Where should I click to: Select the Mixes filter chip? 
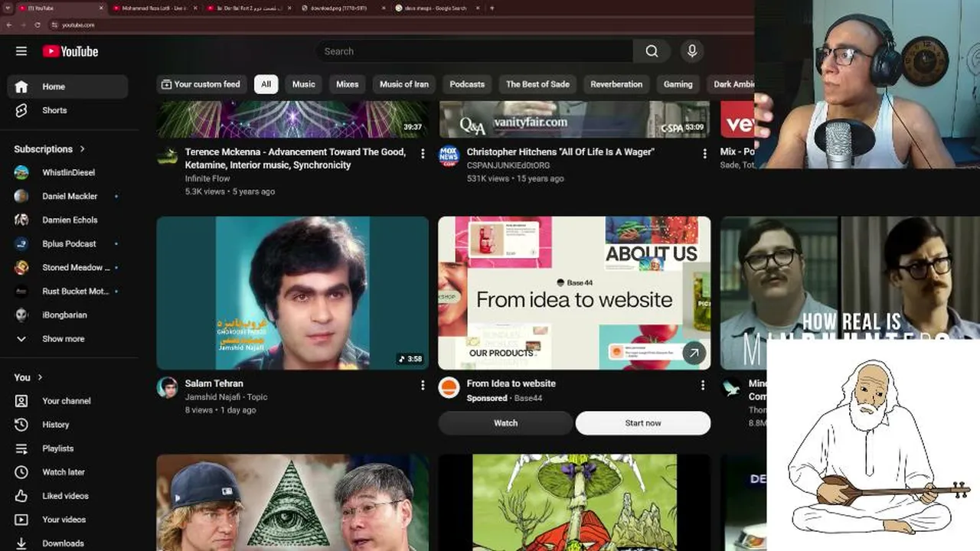347,84
